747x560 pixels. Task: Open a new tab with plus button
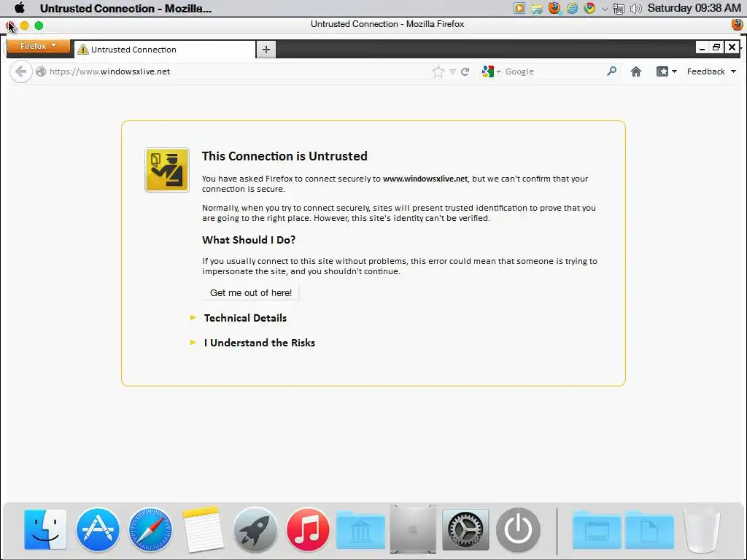[x=266, y=49]
